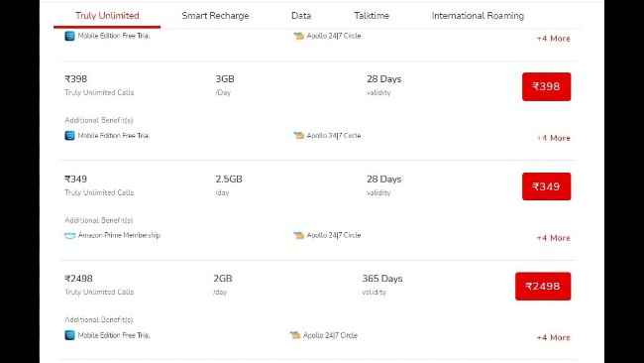
Task: Click the Apollo 24|7 Circle icon under ₹349 plan
Action: (298, 235)
